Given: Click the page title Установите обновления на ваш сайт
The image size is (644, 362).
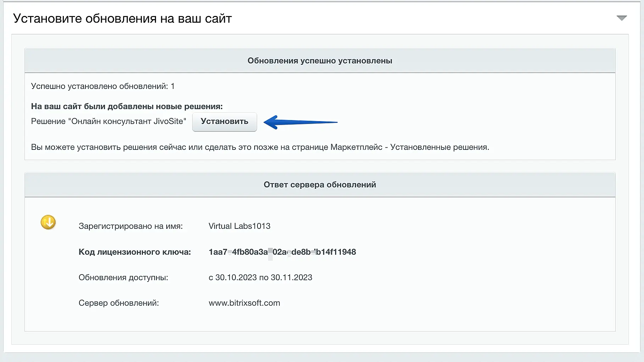Looking at the screenshot, I should click(x=122, y=18).
